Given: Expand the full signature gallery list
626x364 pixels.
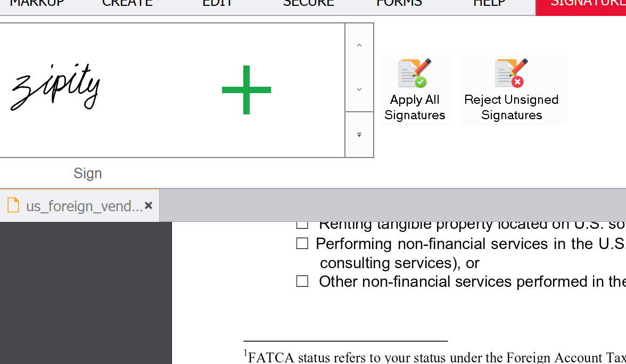Looking at the screenshot, I should pos(359,135).
